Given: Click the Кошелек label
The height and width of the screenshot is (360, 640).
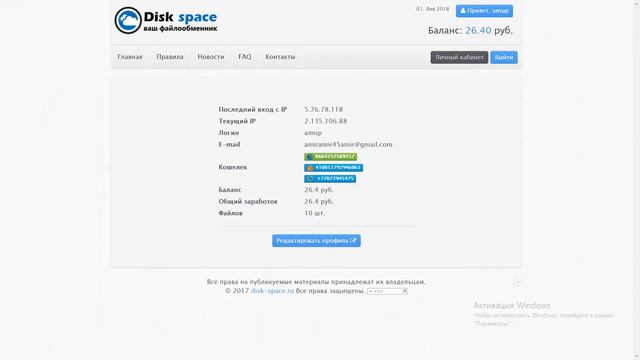Looking at the screenshot, I should point(233,167).
